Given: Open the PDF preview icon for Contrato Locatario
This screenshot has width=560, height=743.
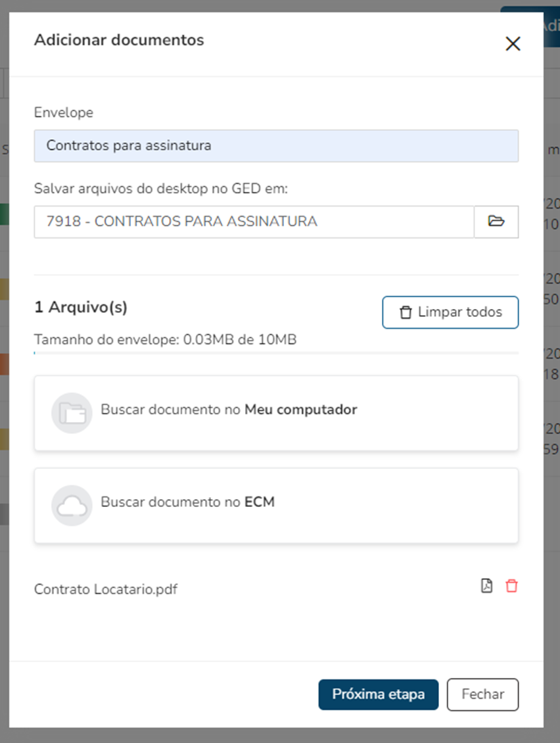Looking at the screenshot, I should (486, 586).
